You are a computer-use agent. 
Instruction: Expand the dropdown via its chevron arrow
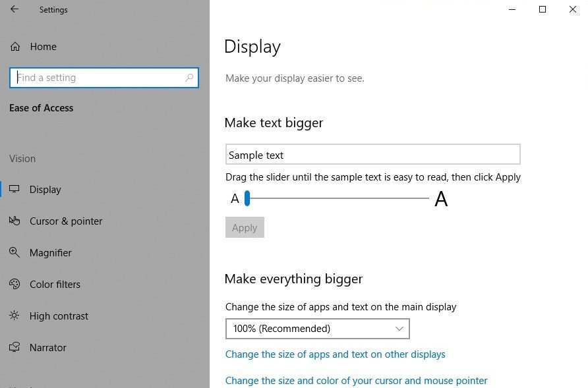(x=399, y=329)
